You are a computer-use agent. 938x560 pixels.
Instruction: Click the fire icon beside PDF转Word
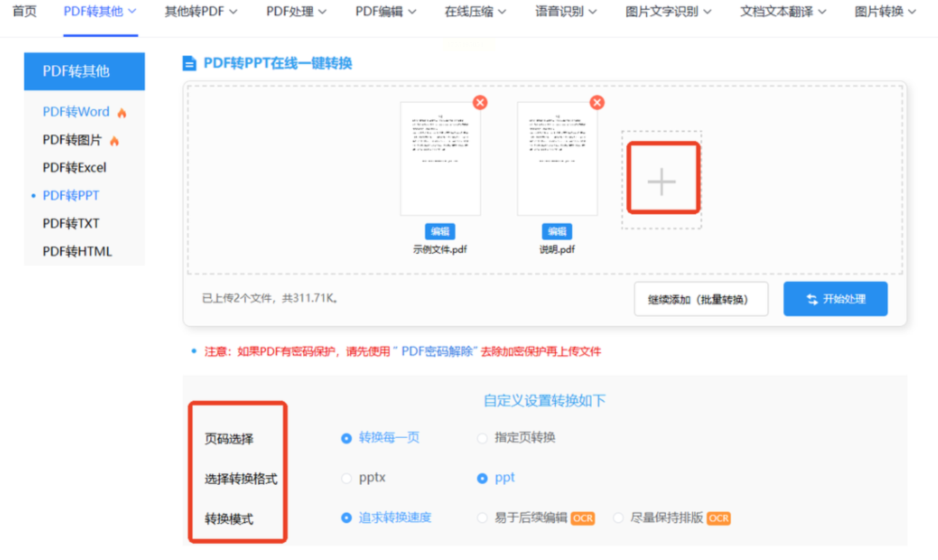pos(122,113)
